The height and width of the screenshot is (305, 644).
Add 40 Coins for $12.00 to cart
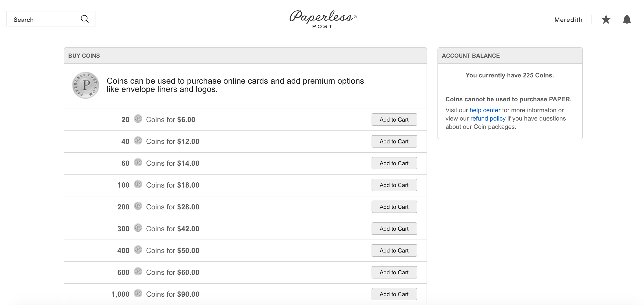[394, 141]
